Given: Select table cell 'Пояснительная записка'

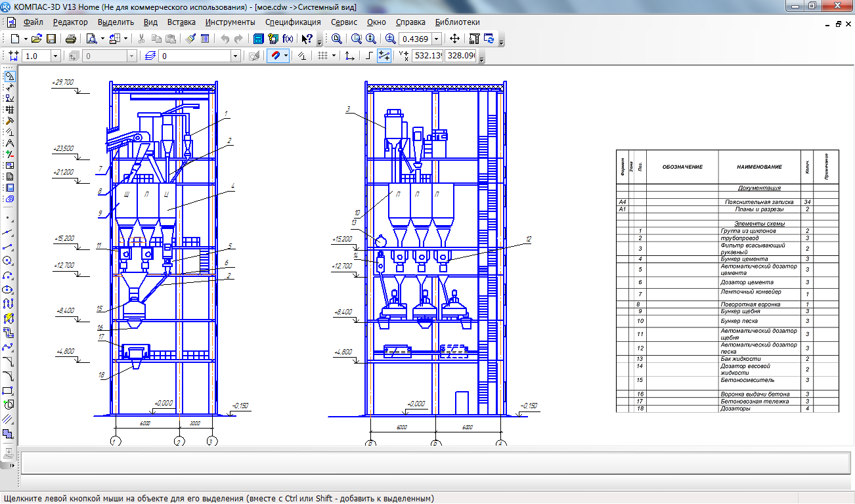Looking at the screenshot, I should tap(758, 202).
